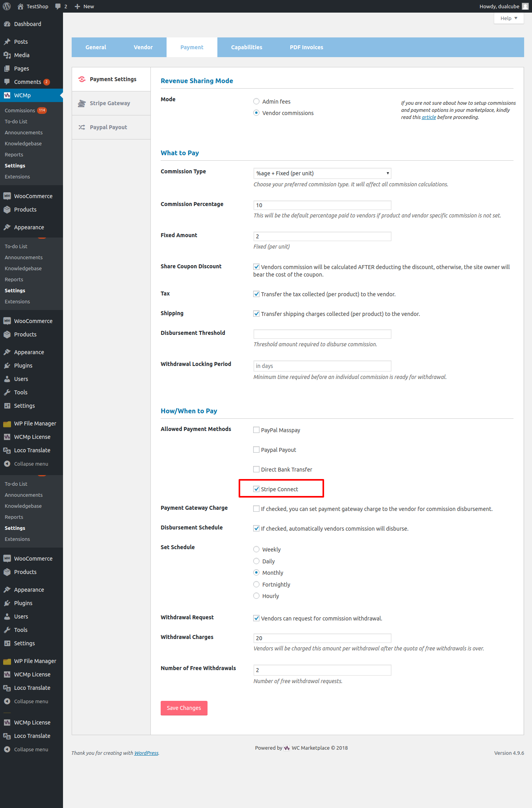The height and width of the screenshot is (808, 532).
Task: Click the Withdrawal Charges field
Action: 323,638
